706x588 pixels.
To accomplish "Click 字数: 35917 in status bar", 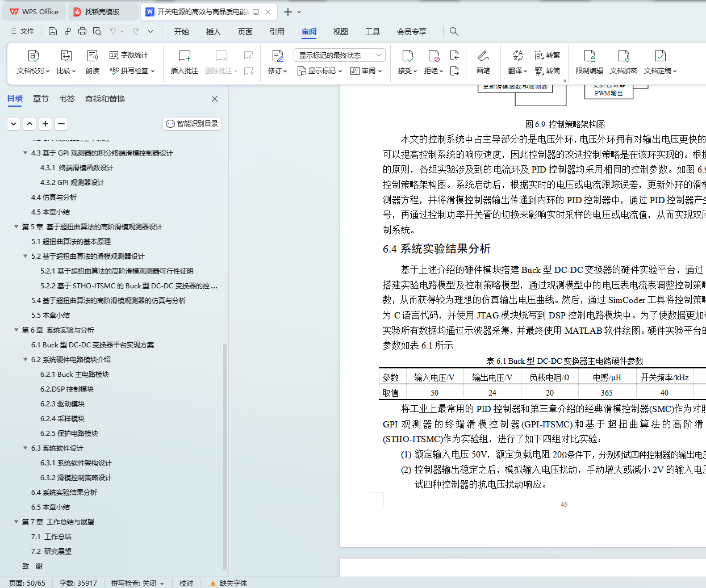I will click(x=78, y=583).
